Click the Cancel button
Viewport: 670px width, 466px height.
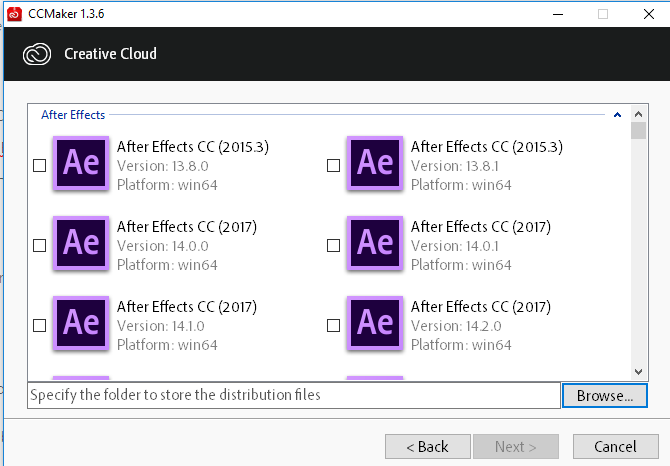click(615, 447)
